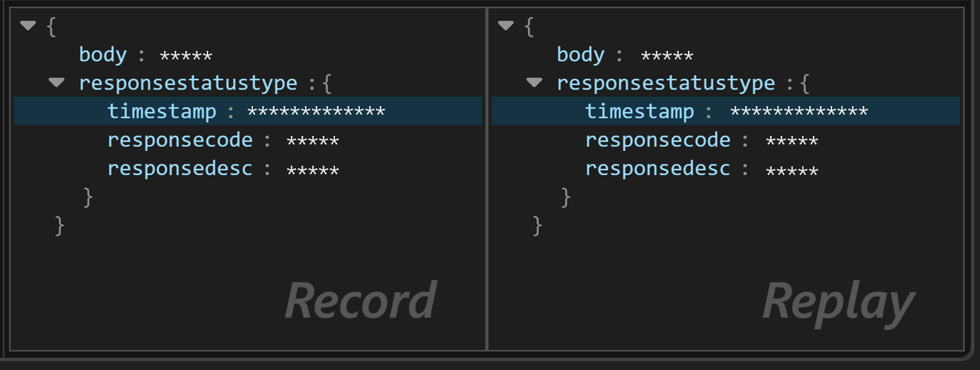The image size is (980, 370).
Task: Select the responsecode key in Replay panel
Action: point(657,140)
